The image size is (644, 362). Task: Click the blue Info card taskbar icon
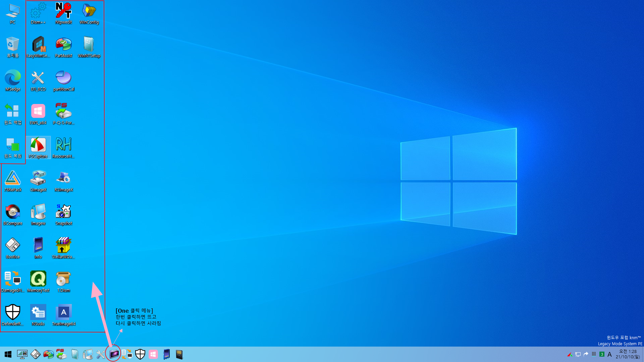click(166, 354)
